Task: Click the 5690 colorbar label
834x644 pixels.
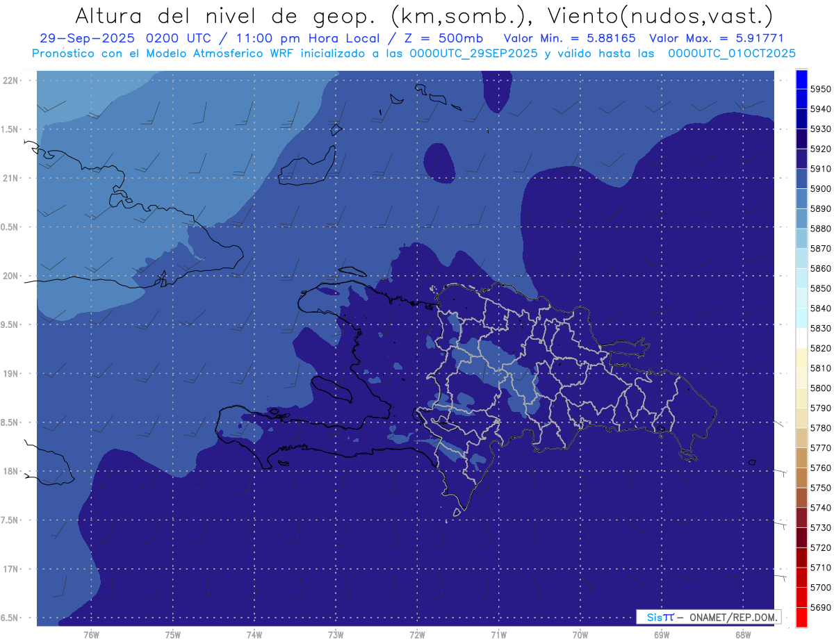Action: coord(820,607)
